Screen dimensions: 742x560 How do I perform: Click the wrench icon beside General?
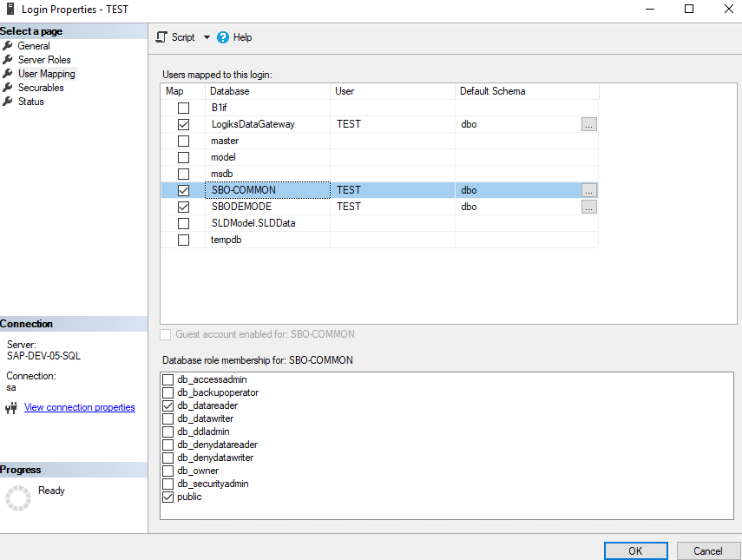click(9, 46)
